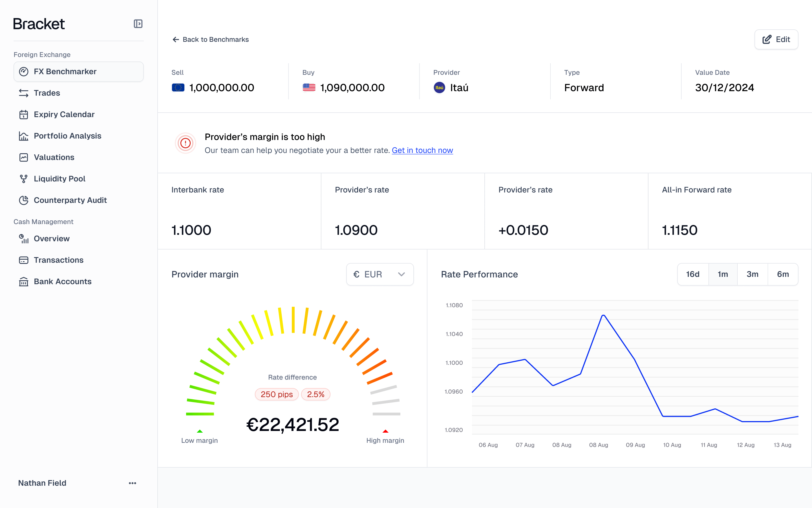
Task: Open the Bank Accounts page
Action: point(78,282)
